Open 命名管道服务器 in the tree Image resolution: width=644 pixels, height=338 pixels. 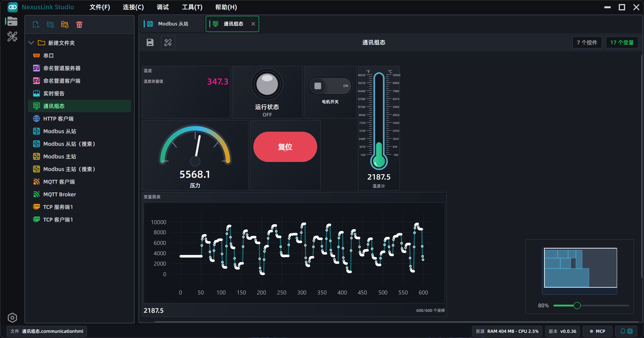pyautogui.click(x=80, y=68)
